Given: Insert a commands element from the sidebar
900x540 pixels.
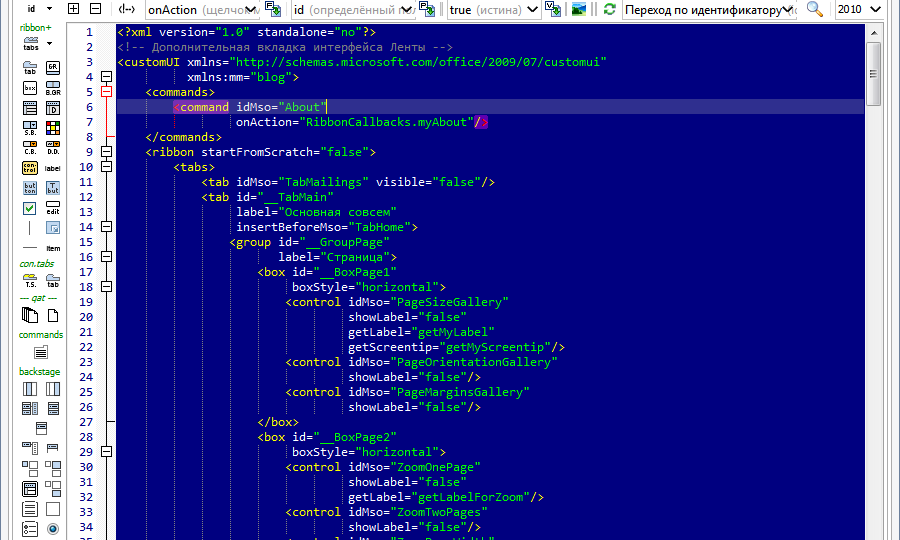Looking at the screenshot, I should (41, 352).
